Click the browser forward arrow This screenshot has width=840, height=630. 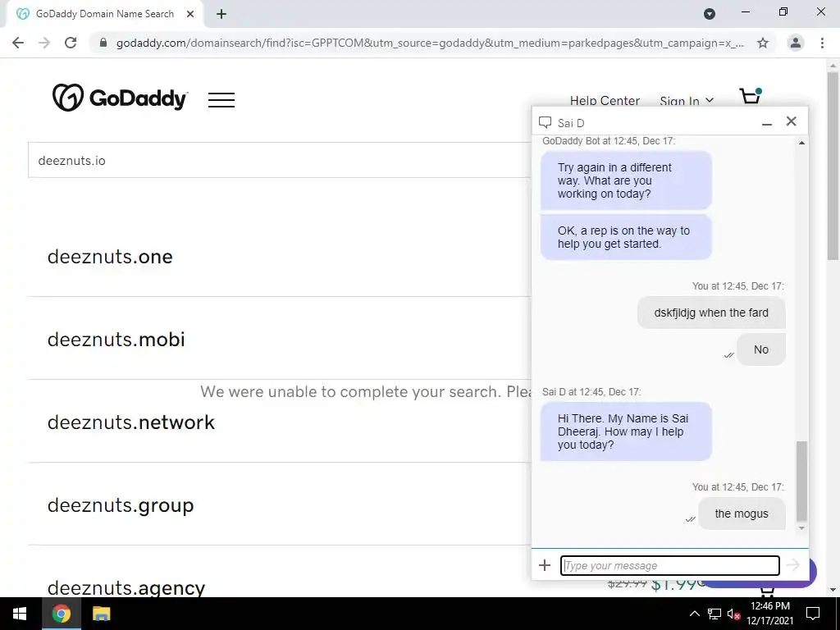tap(44, 43)
